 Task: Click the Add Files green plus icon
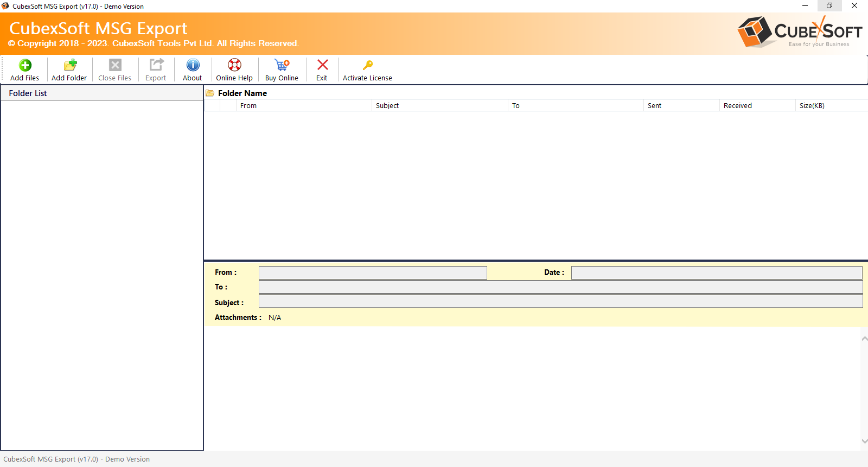click(25, 65)
